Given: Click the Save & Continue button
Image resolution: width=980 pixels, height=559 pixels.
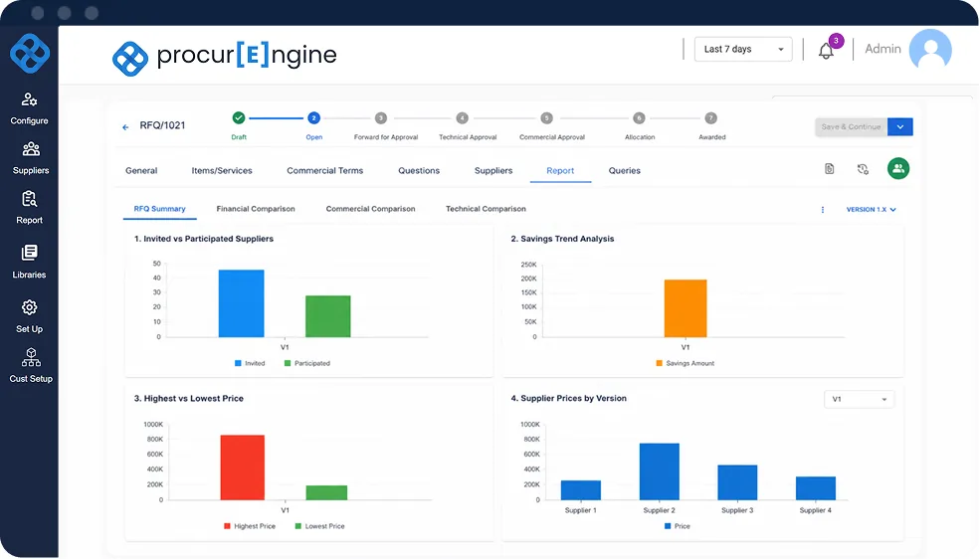Looking at the screenshot, I should pos(851,126).
